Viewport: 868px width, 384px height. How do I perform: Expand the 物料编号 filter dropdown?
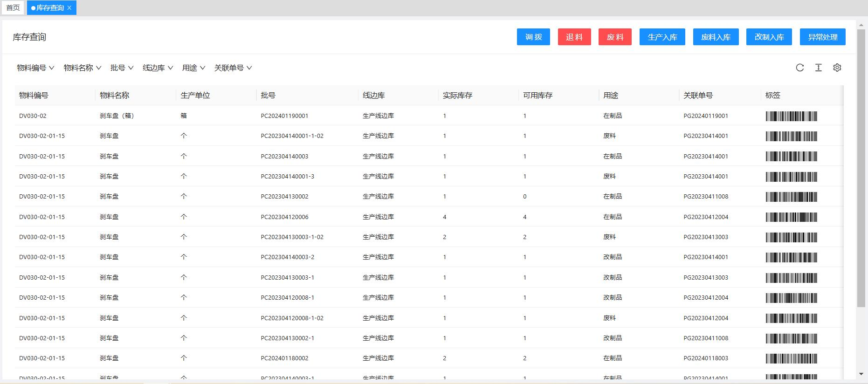pyautogui.click(x=35, y=68)
